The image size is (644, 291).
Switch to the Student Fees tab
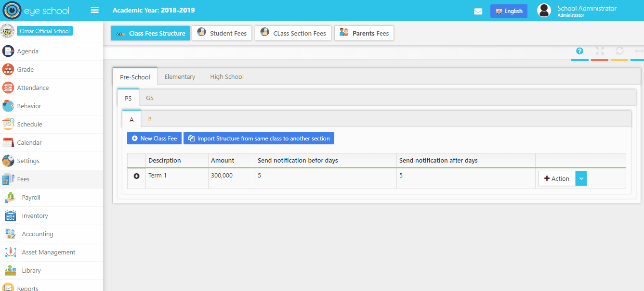[x=222, y=33]
